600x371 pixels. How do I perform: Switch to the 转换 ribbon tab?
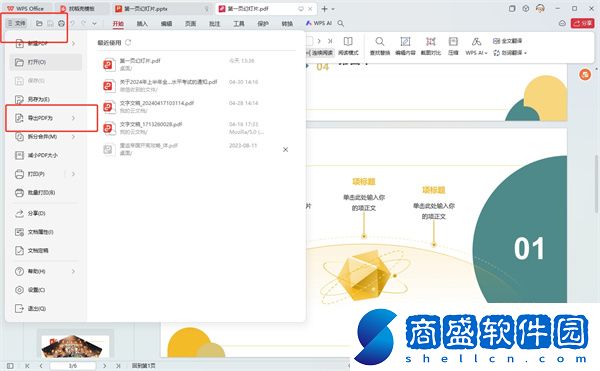(287, 24)
